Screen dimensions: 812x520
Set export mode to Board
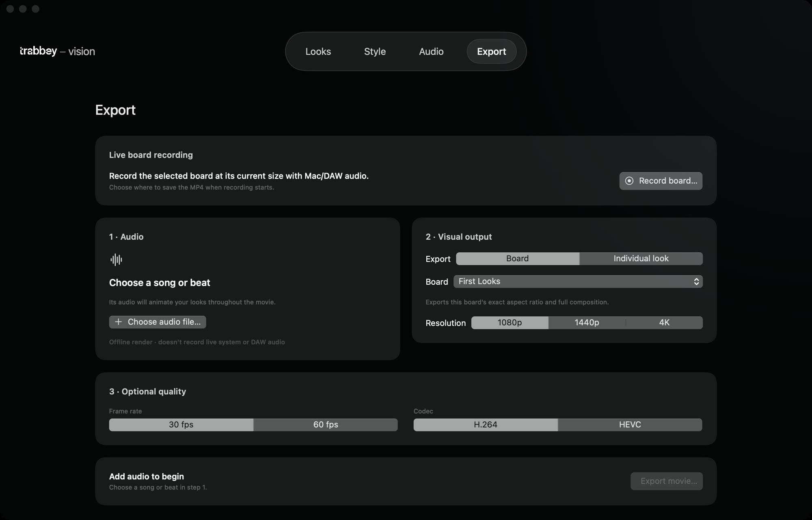pos(517,258)
